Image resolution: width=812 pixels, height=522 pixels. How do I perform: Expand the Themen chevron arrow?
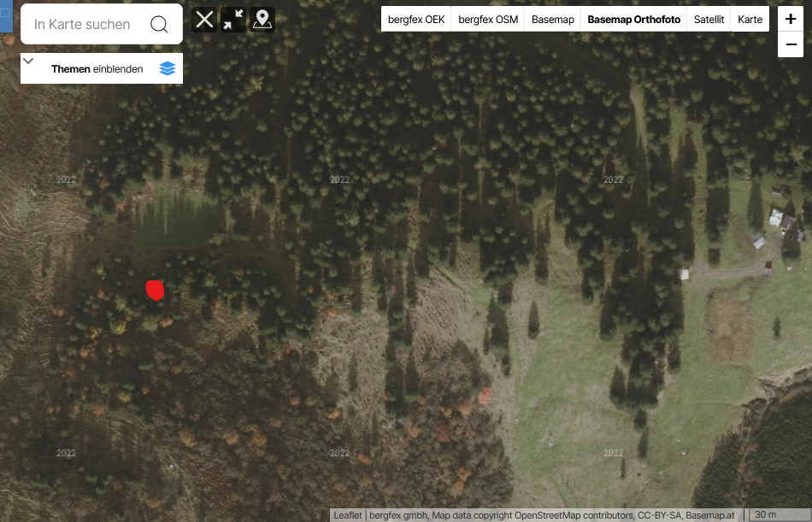click(x=28, y=62)
